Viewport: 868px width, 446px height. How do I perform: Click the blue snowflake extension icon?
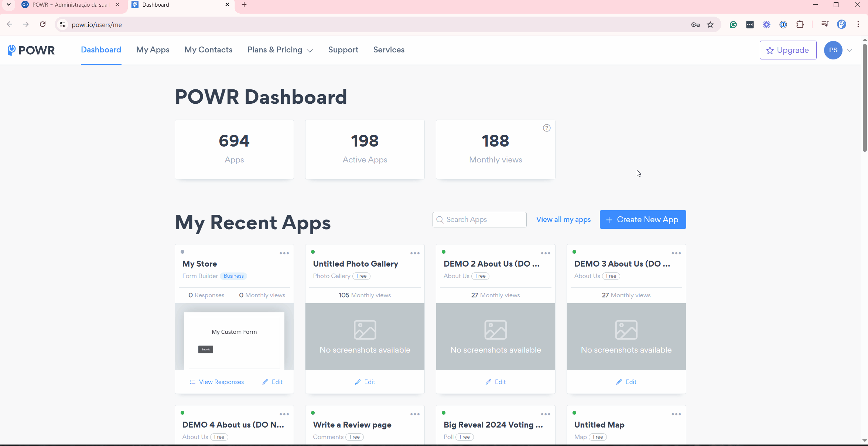[767, 25]
